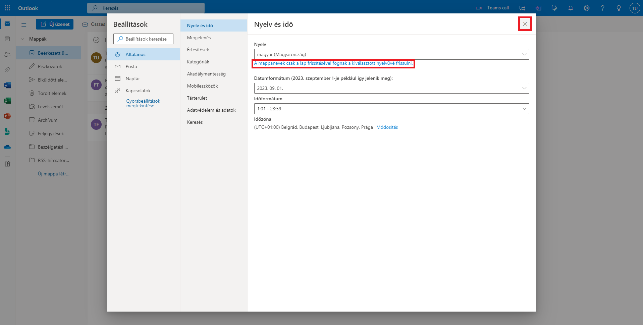Screen dimensions: 644x325
Task: Expand the Nyelv language dropdown
Action: 391,54
